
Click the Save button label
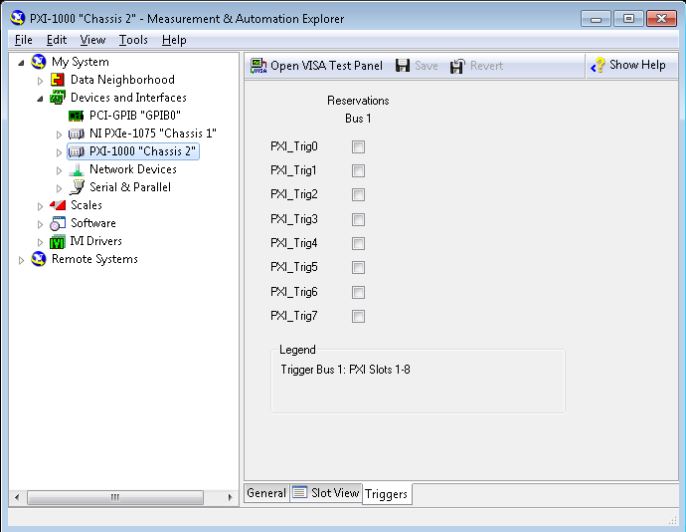426,66
